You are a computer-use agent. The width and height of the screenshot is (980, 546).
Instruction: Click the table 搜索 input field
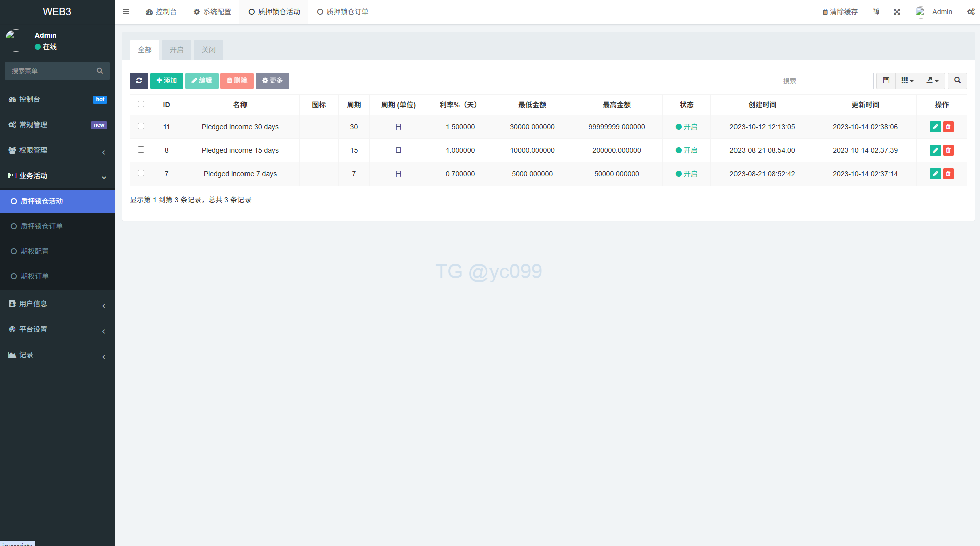click(x=825, y=81)
